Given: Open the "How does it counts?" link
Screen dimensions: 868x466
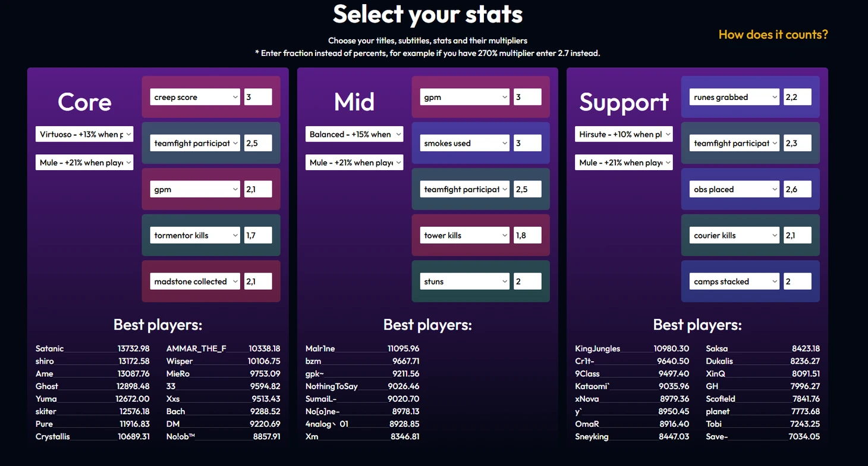Looking at the screenshot, I should (773, 35).
